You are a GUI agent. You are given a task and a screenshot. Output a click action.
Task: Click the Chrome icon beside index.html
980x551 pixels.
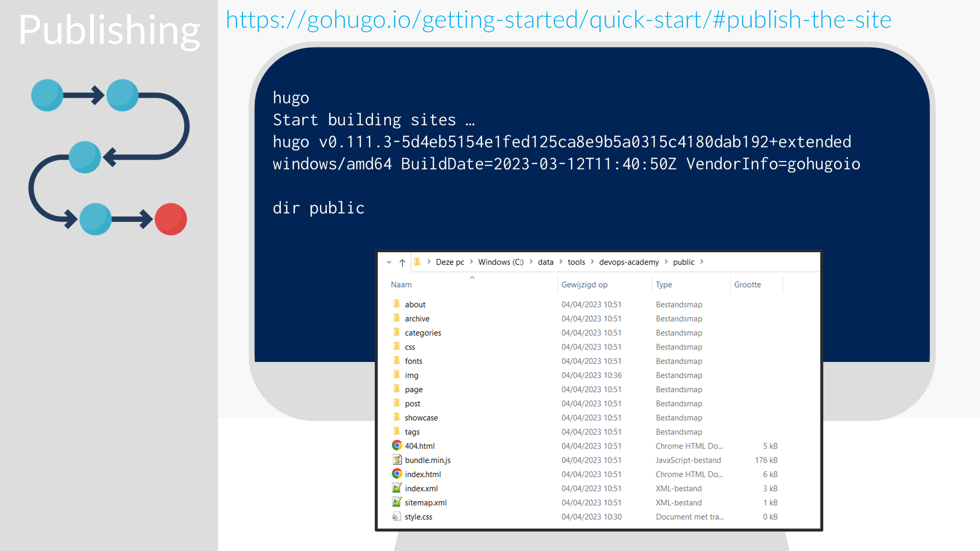click(397, 474)
